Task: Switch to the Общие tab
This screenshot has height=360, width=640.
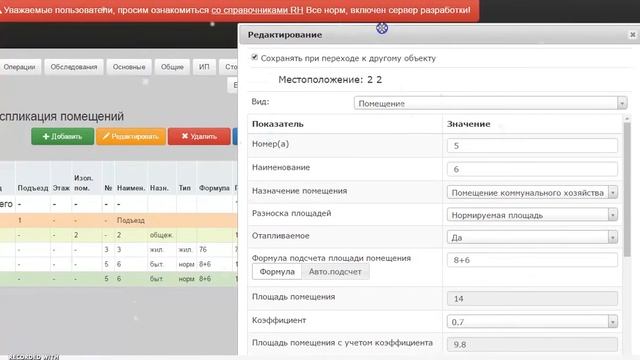Action: click(x=172, y=67)
